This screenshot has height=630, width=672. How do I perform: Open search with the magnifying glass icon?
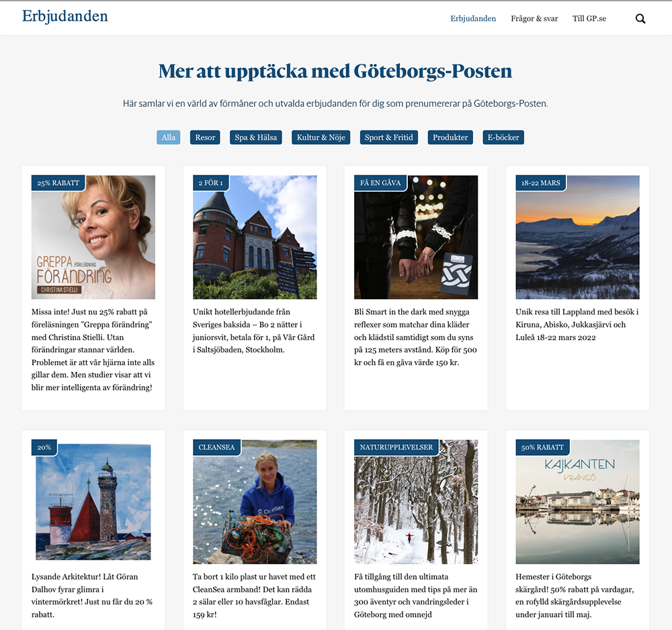point(640,18)
